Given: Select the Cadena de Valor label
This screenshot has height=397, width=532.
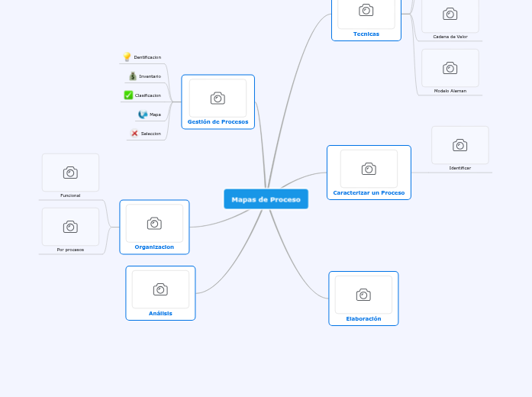Looking at the screenshot, I should click(x=450, y=37).
